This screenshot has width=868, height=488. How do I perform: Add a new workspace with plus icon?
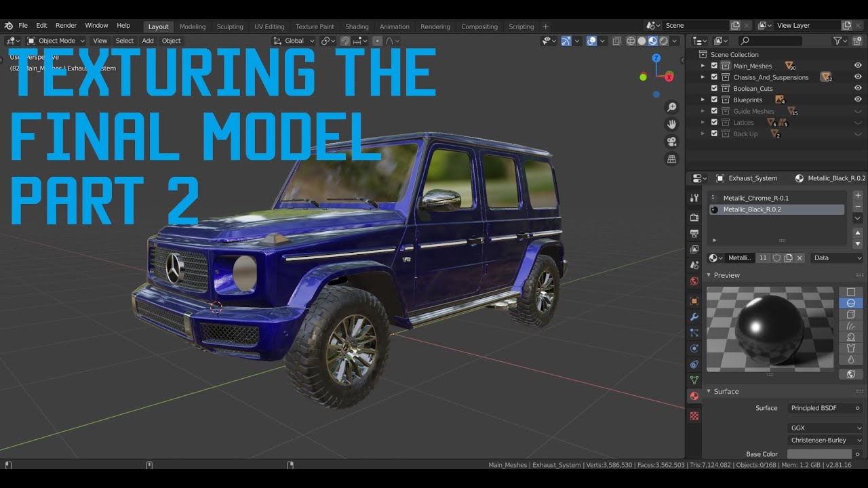545,26
